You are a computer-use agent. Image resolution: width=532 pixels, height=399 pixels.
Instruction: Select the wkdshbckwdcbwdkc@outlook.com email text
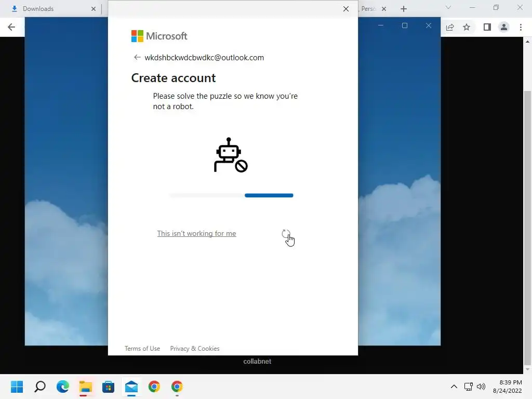click(x=204, y=58)
